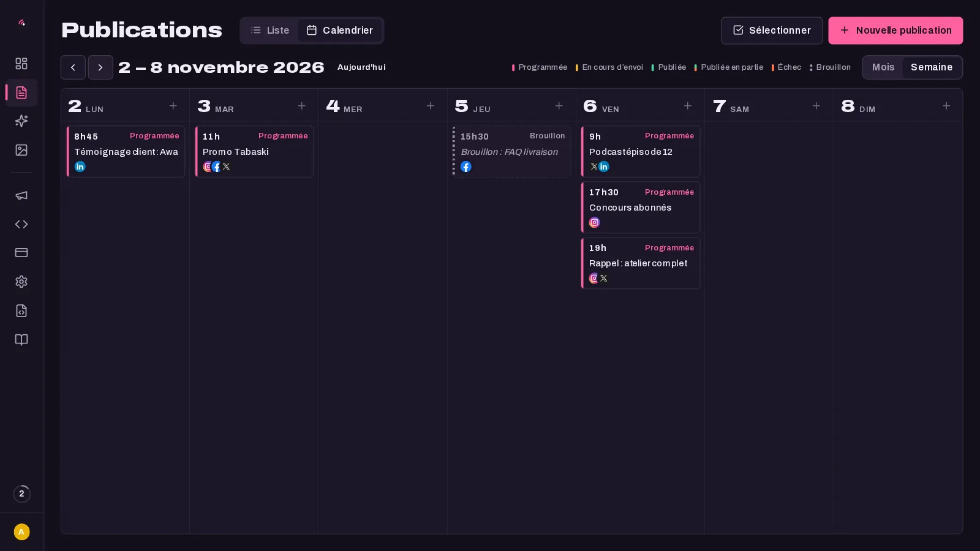Open the Brouillon : FAQ livraison draft
Viewport: 980px width, 551px height.
pyautogui.click(x=512, y=152)
